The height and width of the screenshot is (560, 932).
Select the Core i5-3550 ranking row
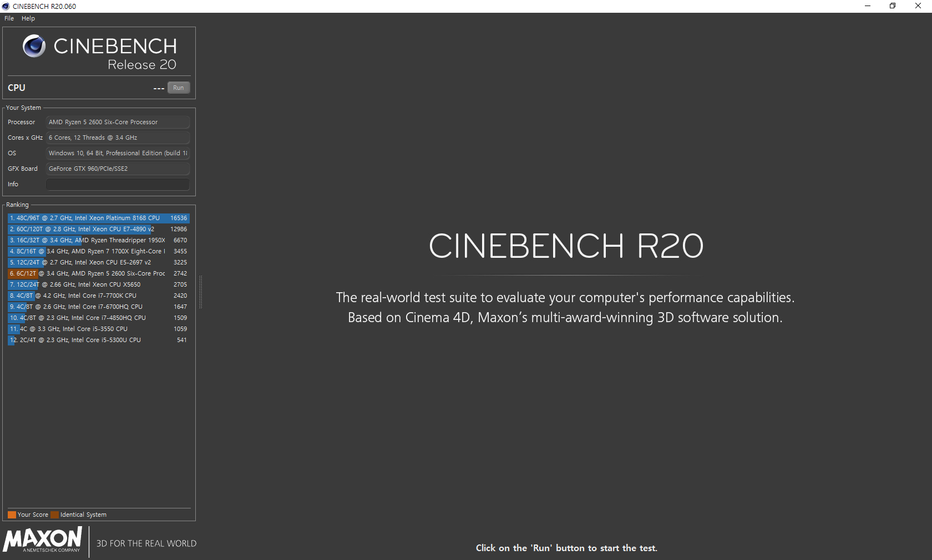(99, 329)
